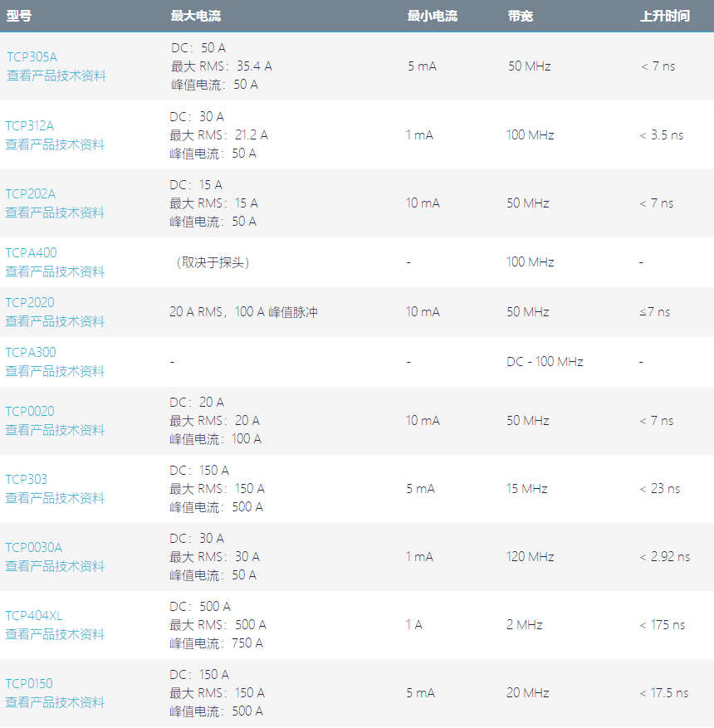Select DC: 15 A text
This screenshot has width=714, height=728.
[x=196, y=185]
